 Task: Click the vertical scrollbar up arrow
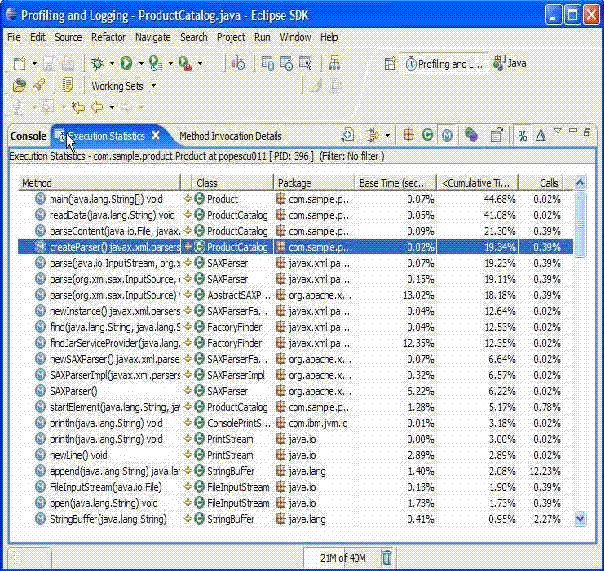tap(581, 196)
